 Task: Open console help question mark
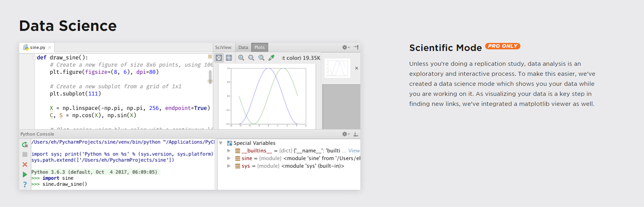[25, 185]
